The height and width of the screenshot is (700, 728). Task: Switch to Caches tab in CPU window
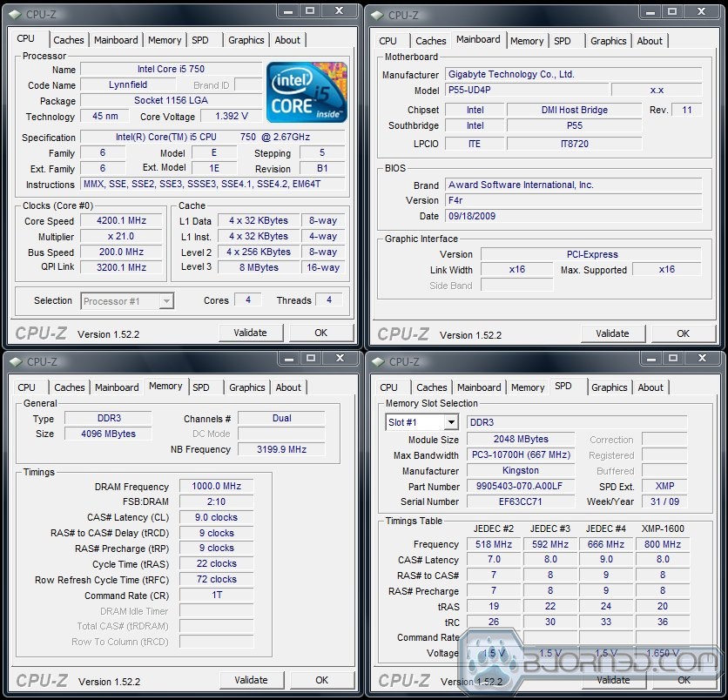point(69,40)
